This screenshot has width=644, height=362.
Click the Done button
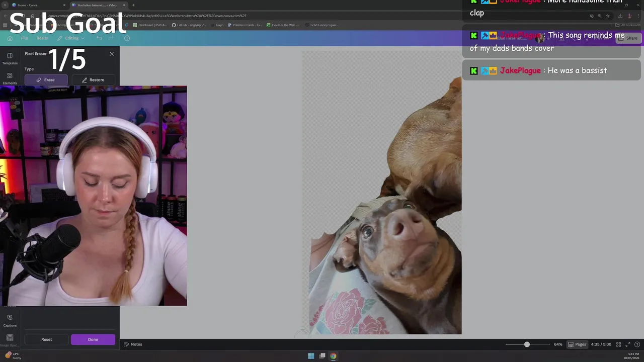(x=93, y=339)
